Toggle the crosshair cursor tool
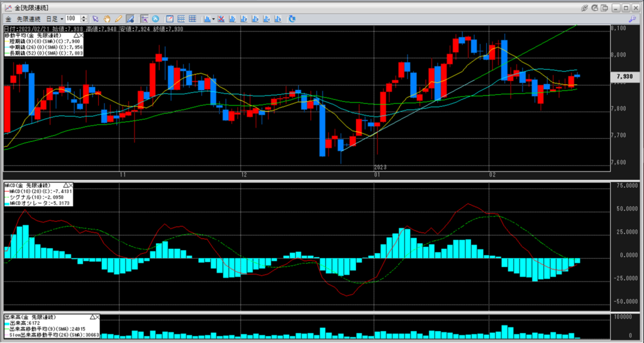This screenshot has height=343, width=644. tap(144, 19)
